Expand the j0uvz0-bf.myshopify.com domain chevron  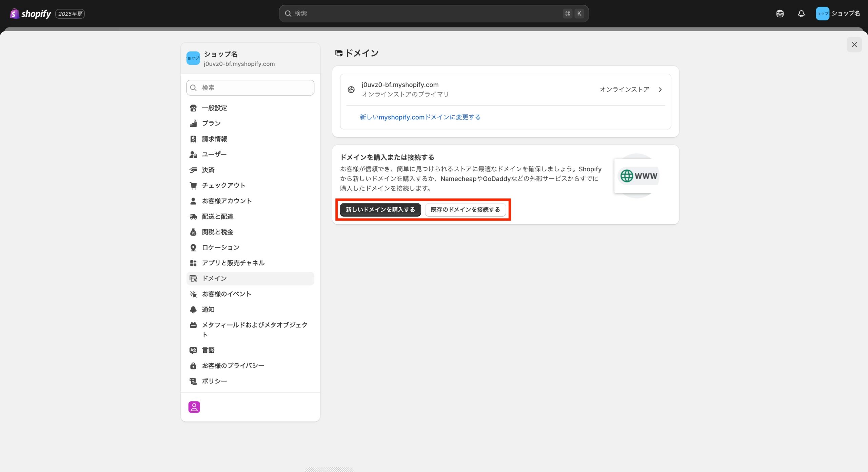click(x=660, y=90)
